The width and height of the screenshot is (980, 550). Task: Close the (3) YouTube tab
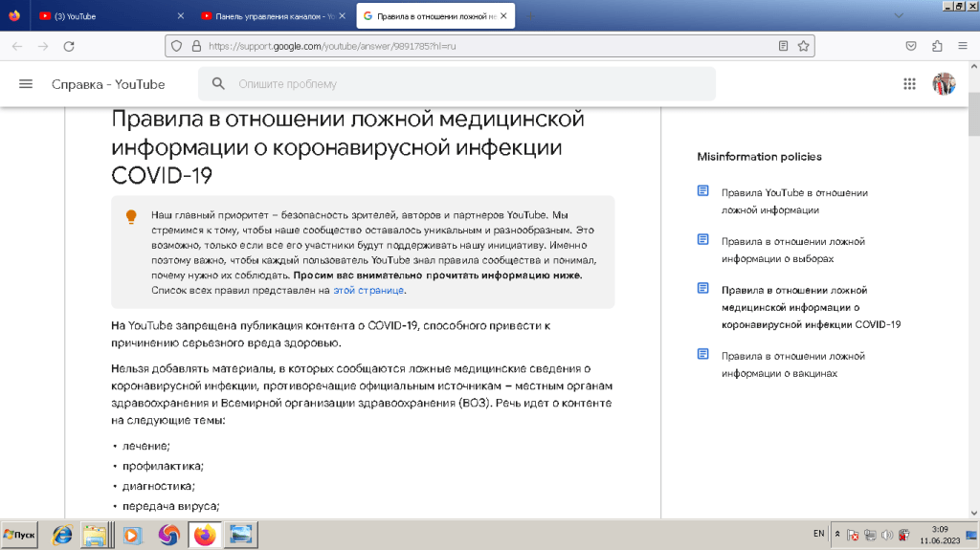point(182,16)
